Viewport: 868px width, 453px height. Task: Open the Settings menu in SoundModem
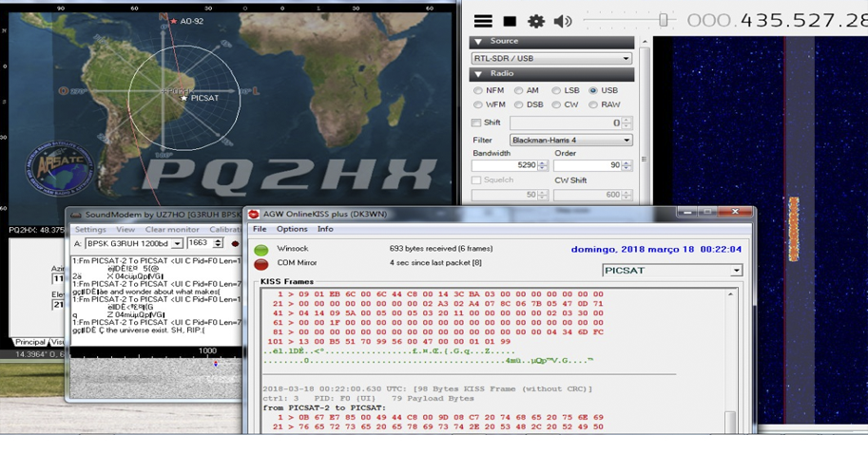coord(90,230)
